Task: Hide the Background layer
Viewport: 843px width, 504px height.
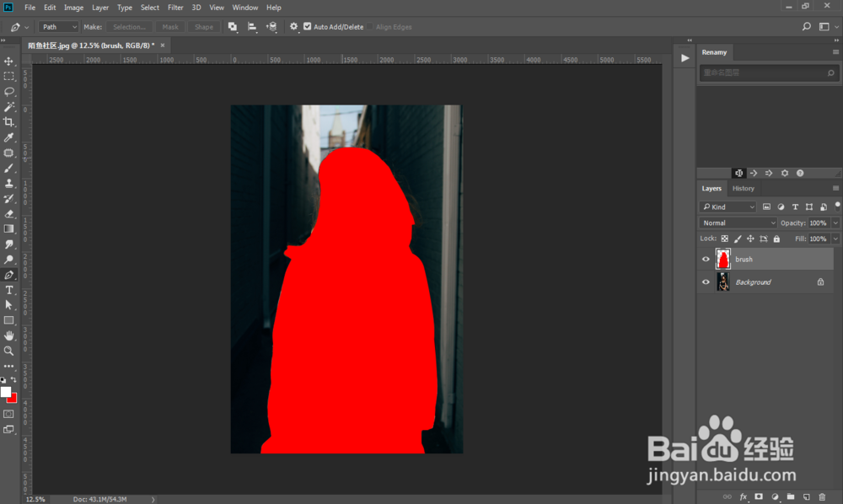Action: [706, 282]
